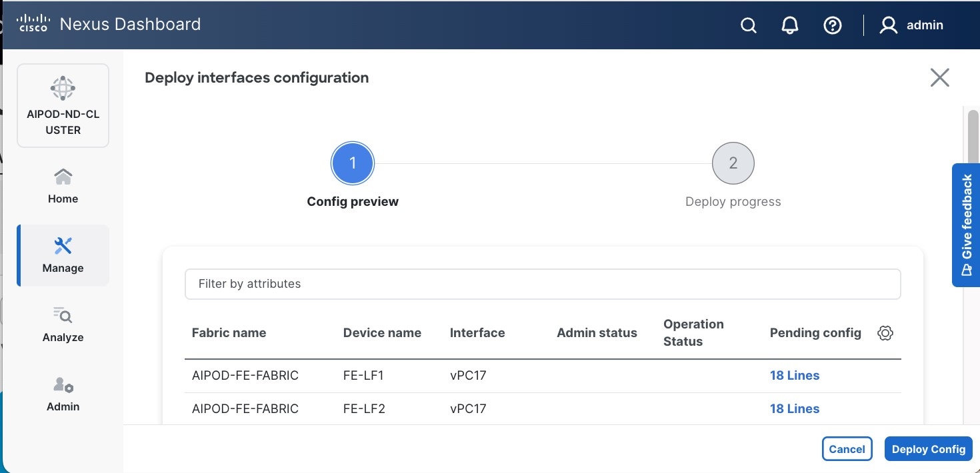Viewport: 980px width, 473px height.
Task: Click step 1 Config preview circle
Action: (353, 163)
